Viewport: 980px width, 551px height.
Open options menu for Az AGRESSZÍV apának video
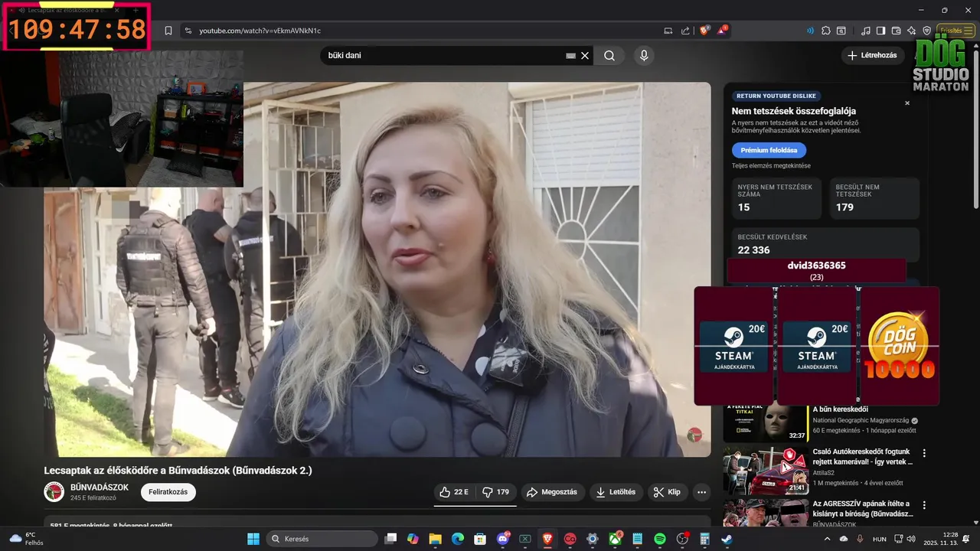[924, 505]
